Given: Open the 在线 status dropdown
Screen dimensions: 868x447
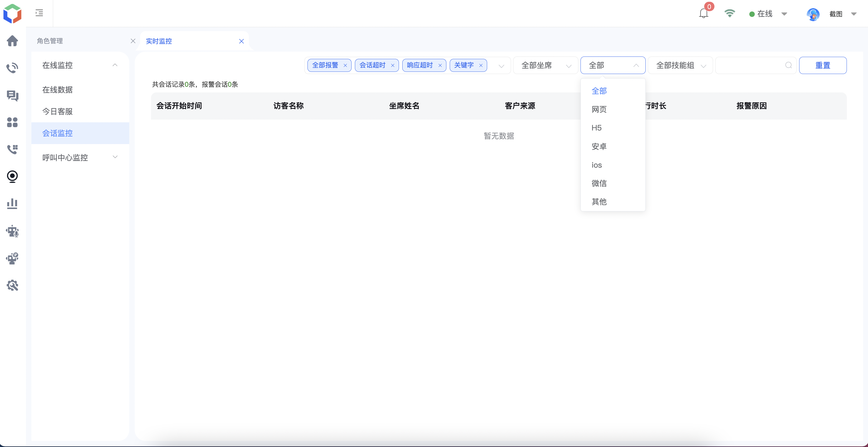Looking at the screenshot, I should pyautogui.click(x=769, y=14).
